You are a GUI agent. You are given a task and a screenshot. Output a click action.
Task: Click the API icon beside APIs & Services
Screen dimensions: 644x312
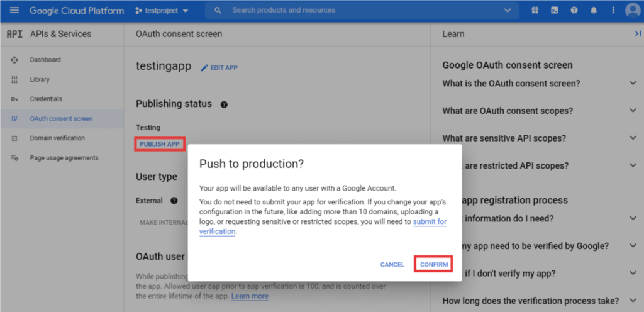pyautogui.click(x=15, y=34)
